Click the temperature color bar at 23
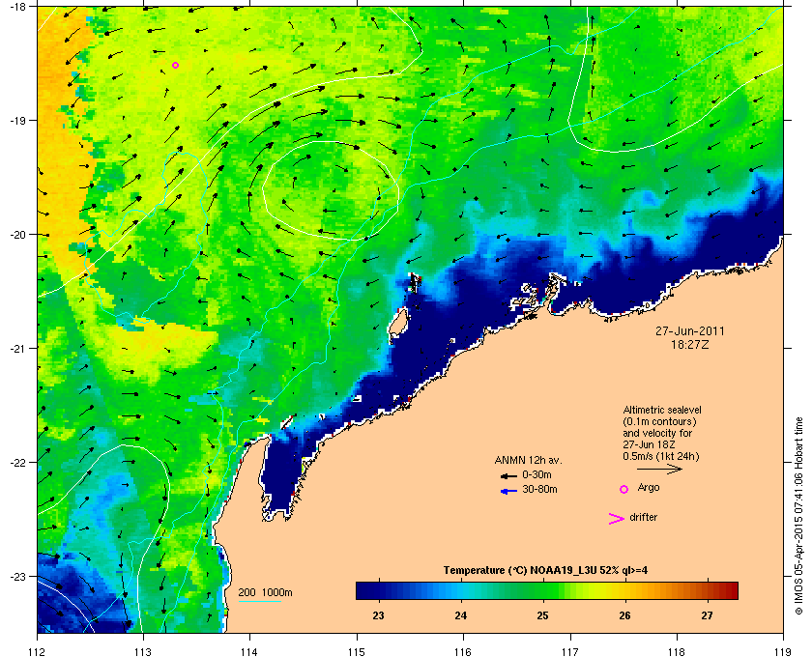Image resolution: width=812 pixels, height=657 pixels. point(379,590)
